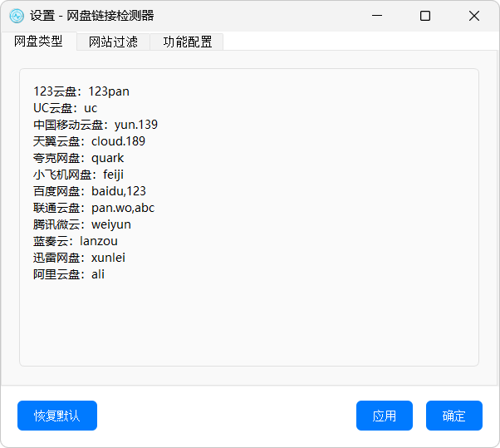This screenshot has height=448, width=500.
Task: Click the 恢复默认 button
Action: 57,416
